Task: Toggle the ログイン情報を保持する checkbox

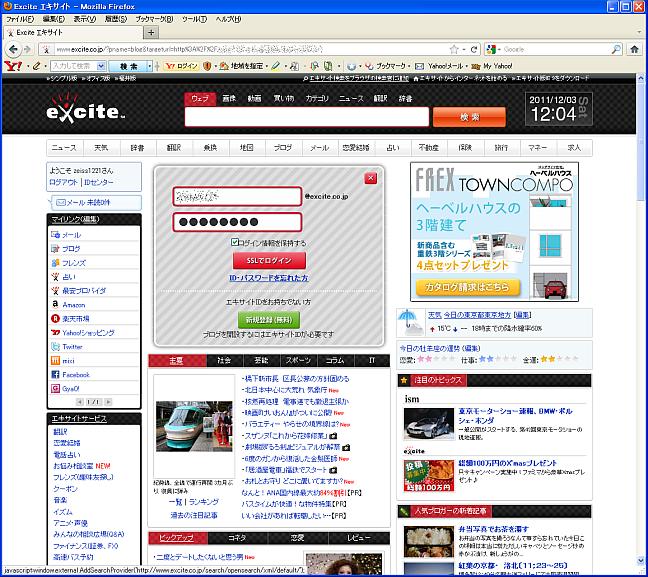Action: click(x=235, y=242)
